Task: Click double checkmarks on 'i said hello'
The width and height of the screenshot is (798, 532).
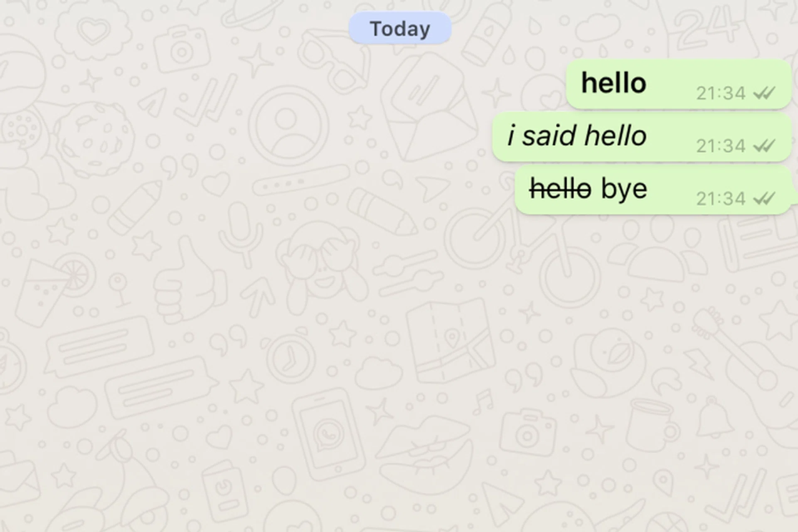Action: [x=764, y=146]
